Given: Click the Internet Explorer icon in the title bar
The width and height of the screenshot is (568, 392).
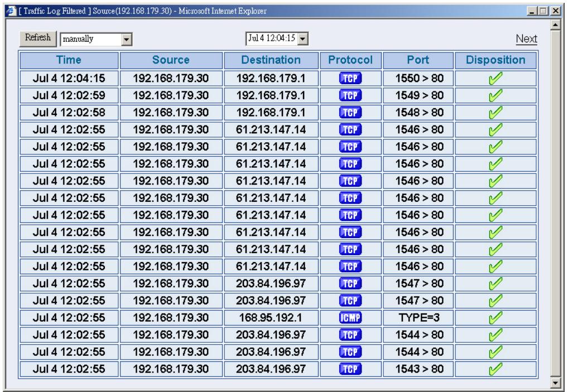Looking at the screenshot, I should pos(11,11).
